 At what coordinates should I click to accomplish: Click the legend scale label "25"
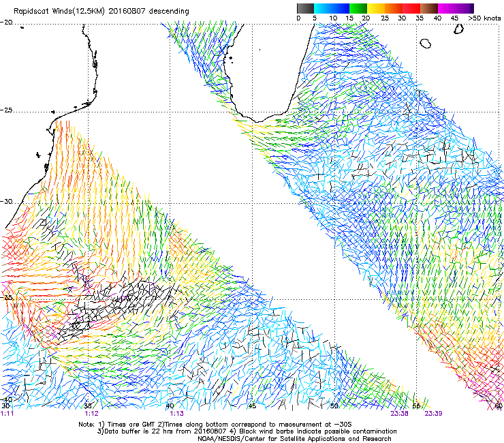(385, 18)
